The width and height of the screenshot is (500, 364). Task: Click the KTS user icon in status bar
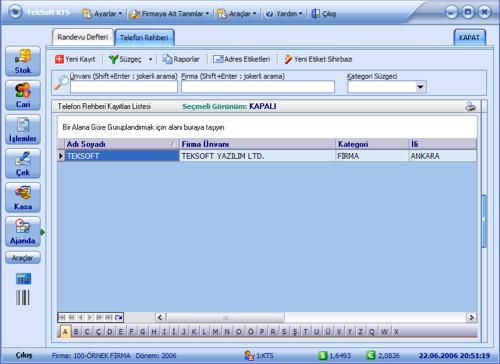click(x=249, y=355)
